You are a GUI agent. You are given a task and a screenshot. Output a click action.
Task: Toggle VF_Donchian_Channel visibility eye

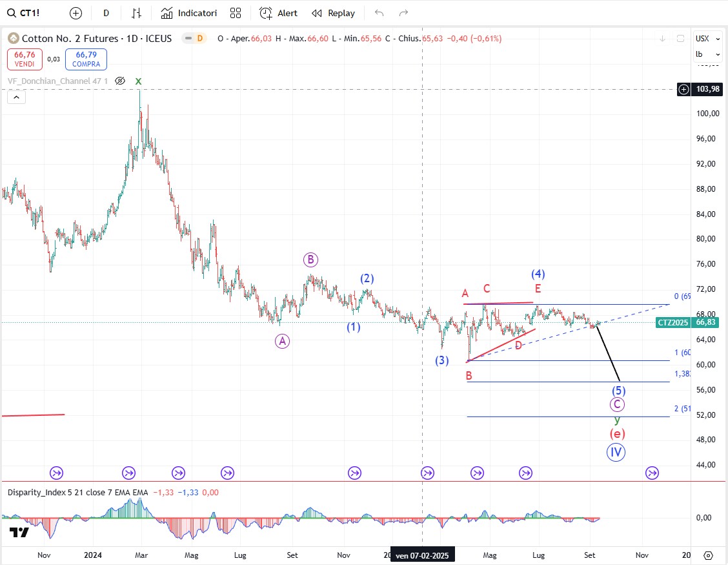120,81
